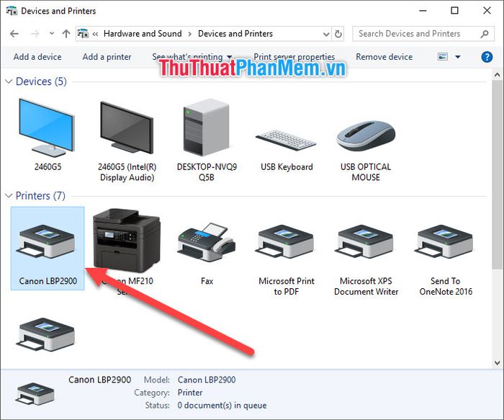Screen dimensions: 504x420
Task: Select the USB Keyboard device icon
Action: pyautogui.click(x=286, y=140)
